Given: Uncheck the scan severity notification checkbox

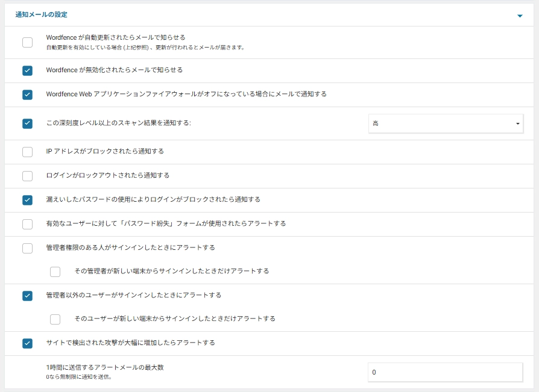Looking at the screenshot, I should coord(27,123).
